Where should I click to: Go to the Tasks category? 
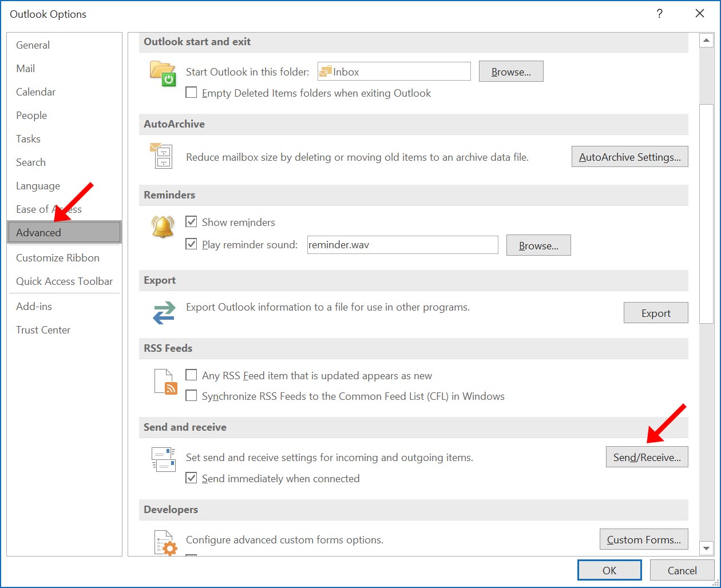(x=64, y=139)
